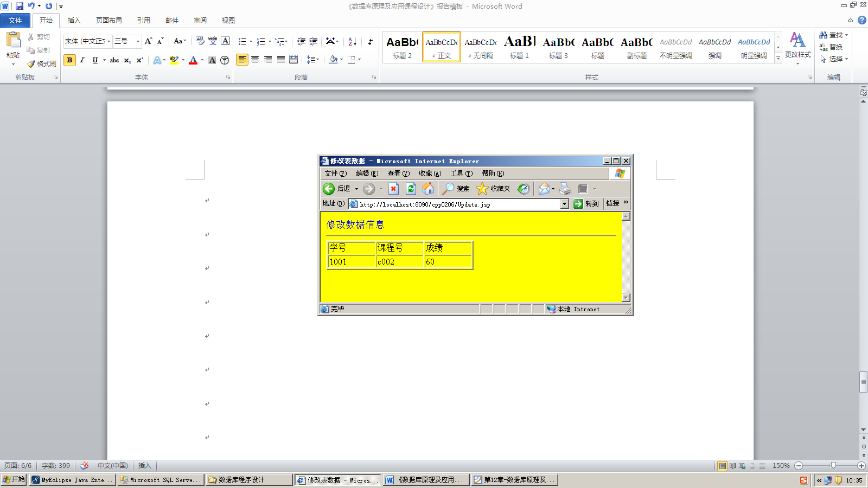Image resolution: width=868 pixels, height=488 pixels.
Task: Switch to Full Screen Reading view
Action: pyautogui.click(x=732, y=466)
